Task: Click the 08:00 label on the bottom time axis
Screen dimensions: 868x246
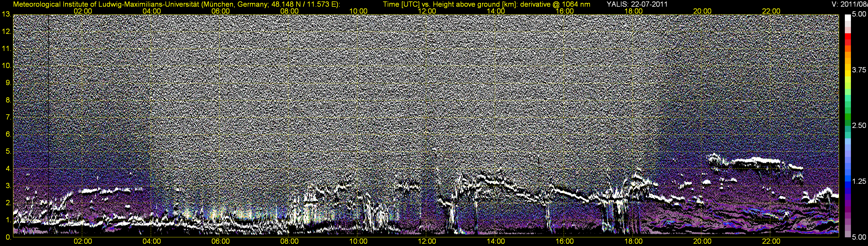Action: [x=289, y=242]
